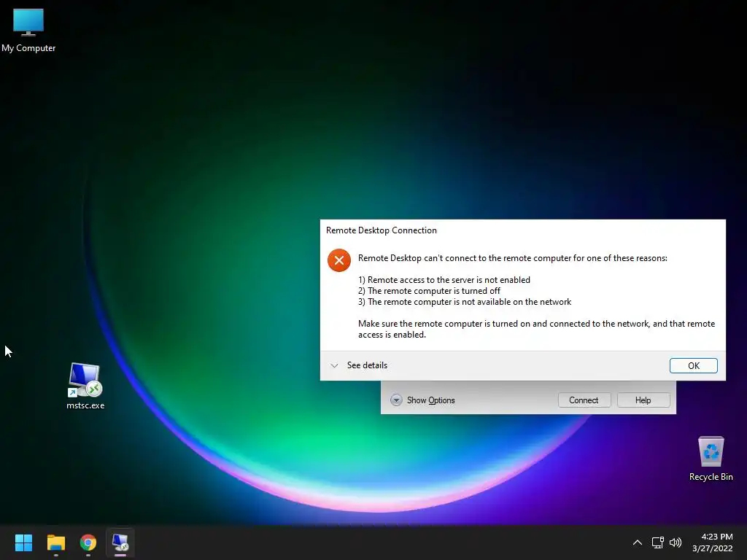Select the My Computer desktop icon

[x=28, y=30]
